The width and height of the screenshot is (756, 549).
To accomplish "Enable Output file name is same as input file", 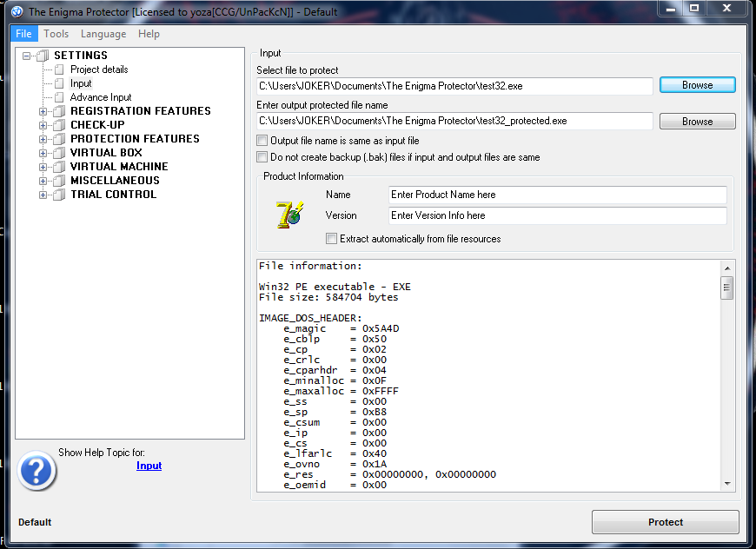I will (262, 141).
